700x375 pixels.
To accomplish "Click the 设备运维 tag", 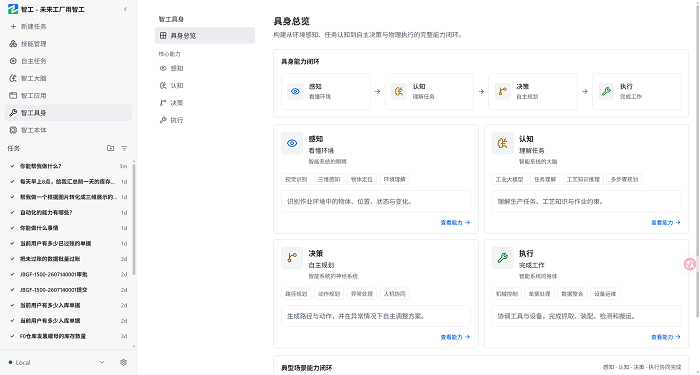I will [605, 294].
